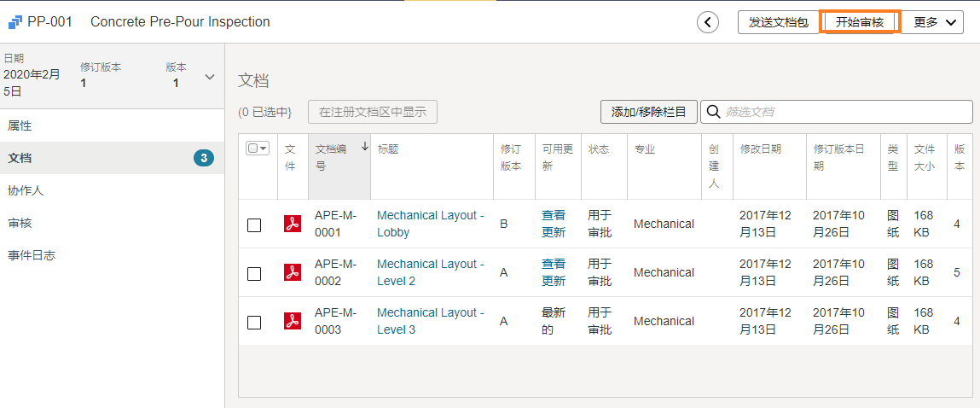980x408 pixels.
Task: Click the 开始审核 button
Action: (860, 22)
